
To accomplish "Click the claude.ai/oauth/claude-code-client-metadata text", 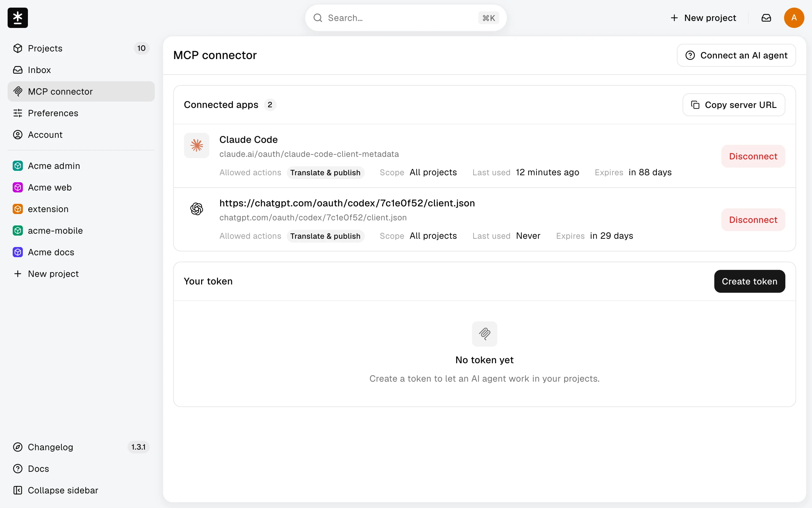I will click(x=309, y=154).
